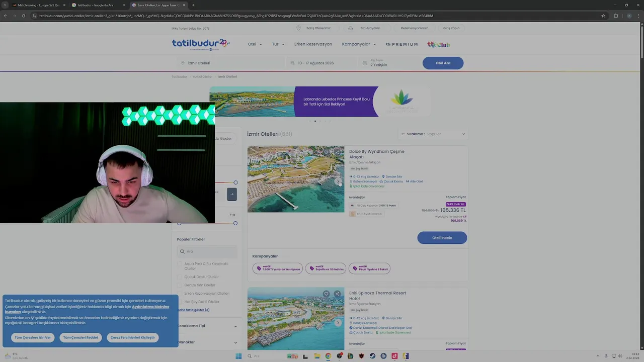Check Çocuk Dostu Oteller filter

(x=180, y=277)
